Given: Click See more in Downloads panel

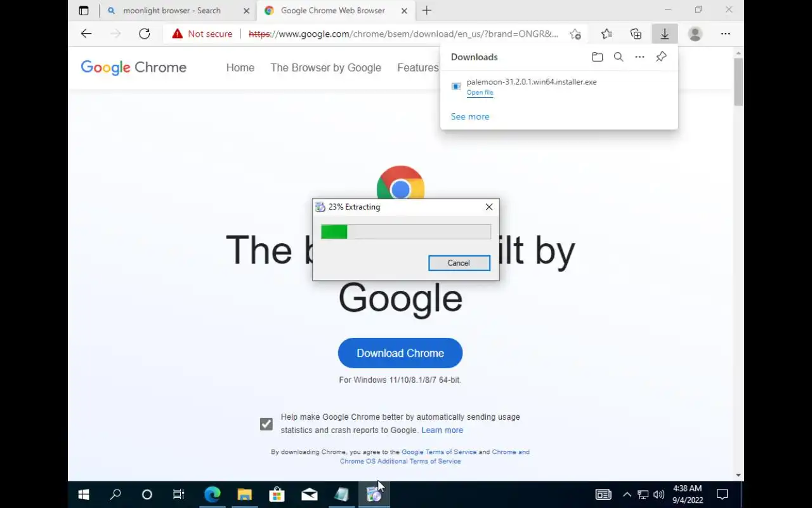Looking at the screenshot, I should click(470, 117).
